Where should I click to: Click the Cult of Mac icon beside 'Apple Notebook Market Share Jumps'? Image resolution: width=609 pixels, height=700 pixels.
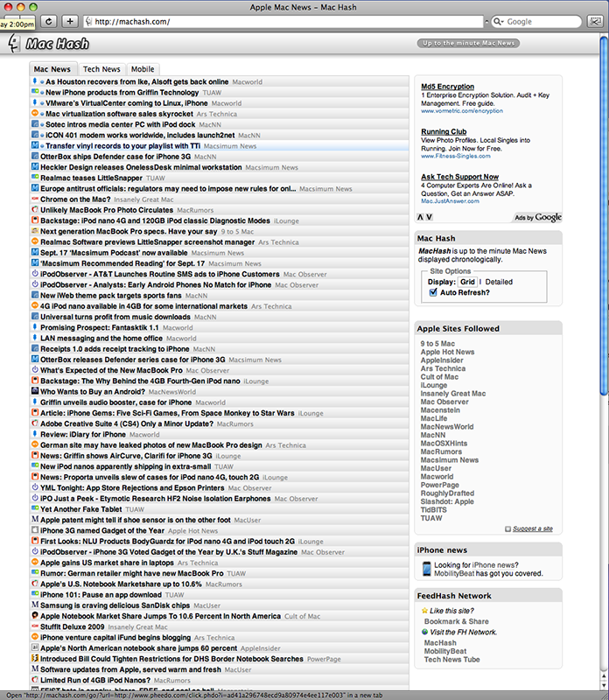tap(34, 616)
